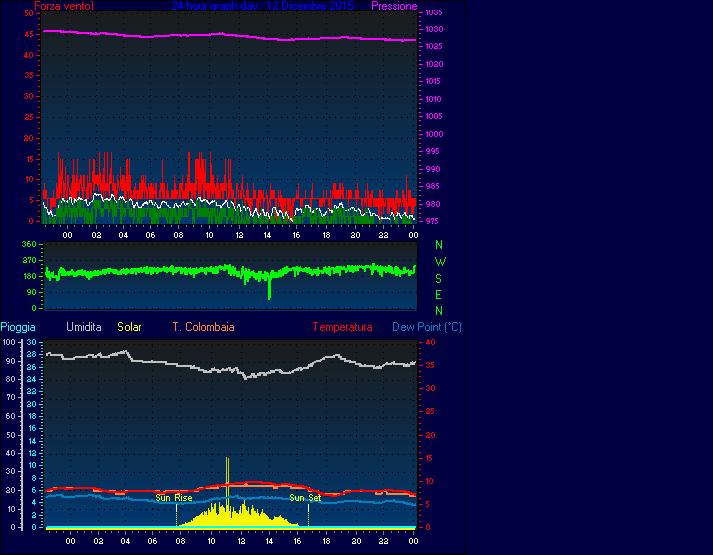This screenshot has height=555, width=713.
Task: Click the orange 'T. Colombaia' legend label
Action: (x=203, y=327)
